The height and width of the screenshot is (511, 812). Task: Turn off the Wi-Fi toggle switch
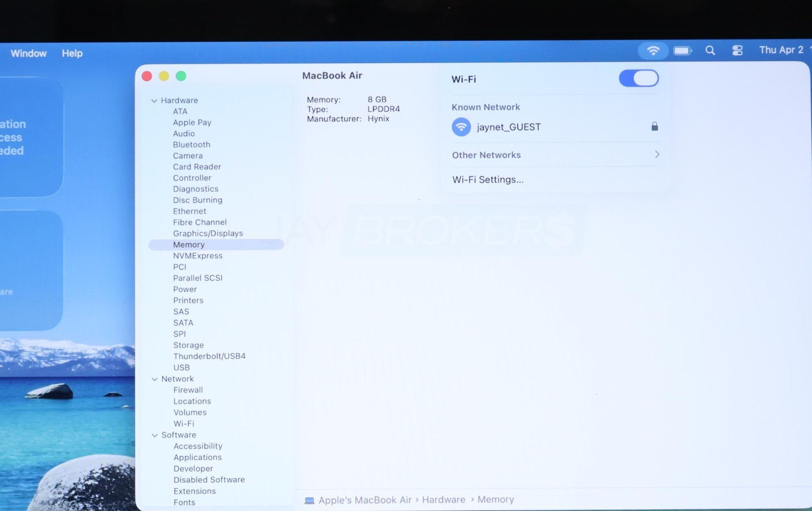(x=638, y=79)
